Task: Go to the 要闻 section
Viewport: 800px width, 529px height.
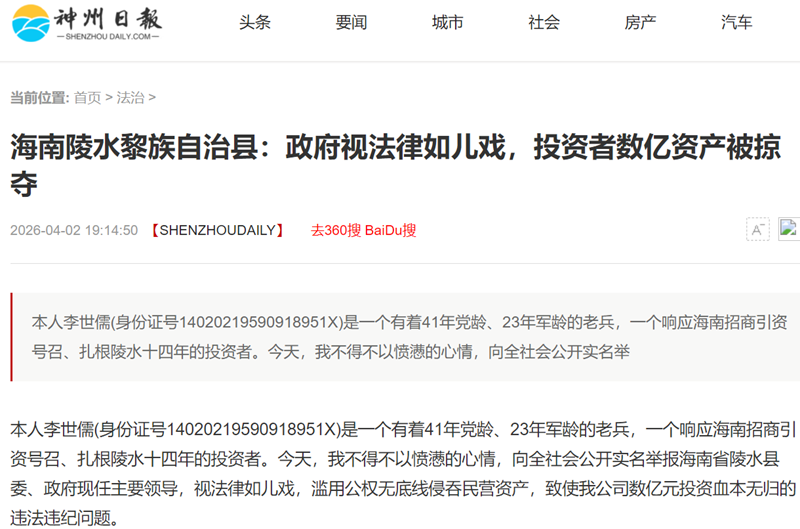Action: click(351, 22)
